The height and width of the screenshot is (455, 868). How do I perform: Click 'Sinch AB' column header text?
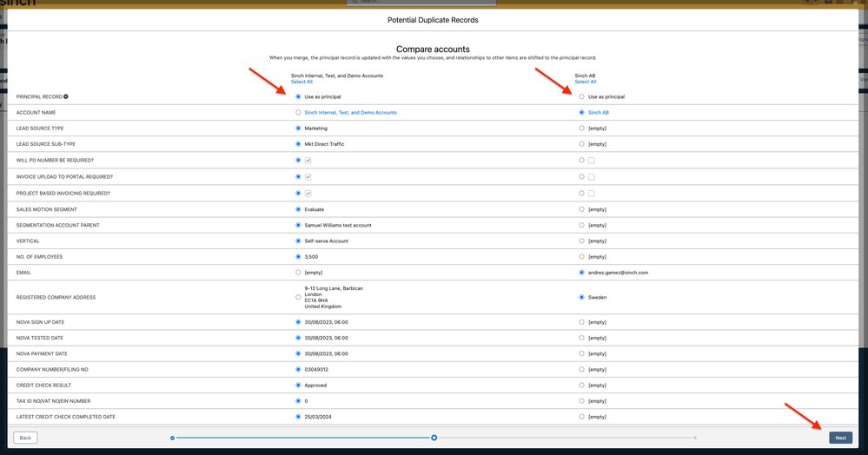[585, 76]
